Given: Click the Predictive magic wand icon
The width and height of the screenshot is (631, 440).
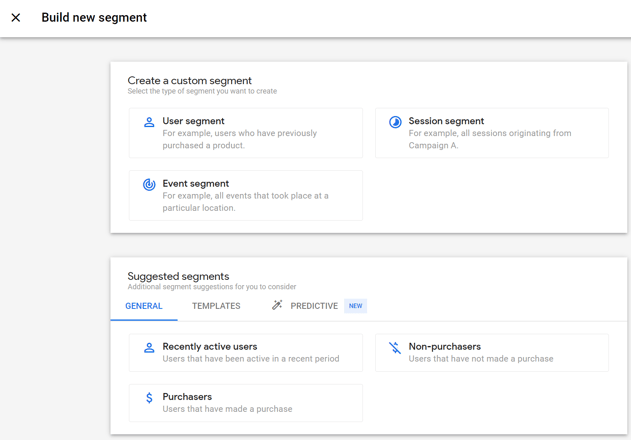Looking at the screenshot, I should [277, 305].
